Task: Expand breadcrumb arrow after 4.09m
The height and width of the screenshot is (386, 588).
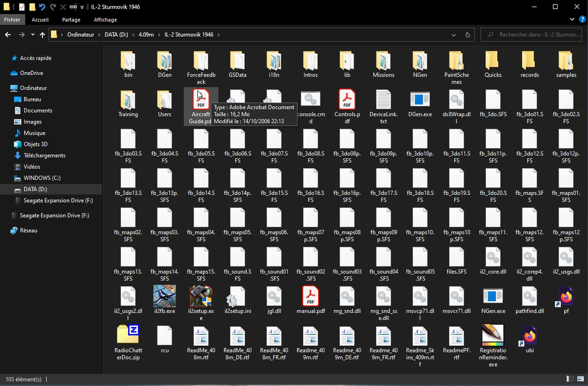Action: [159, 35]
